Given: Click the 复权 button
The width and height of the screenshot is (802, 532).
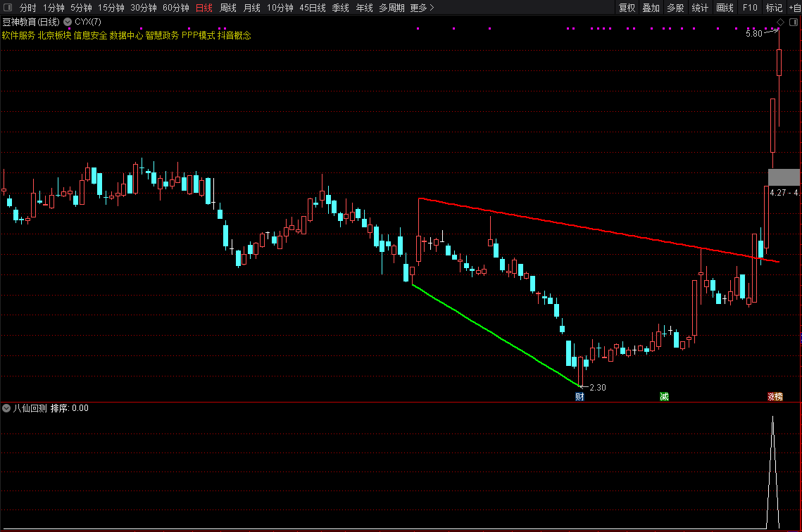Looking at the screenshot, I should tap(627, 8).
